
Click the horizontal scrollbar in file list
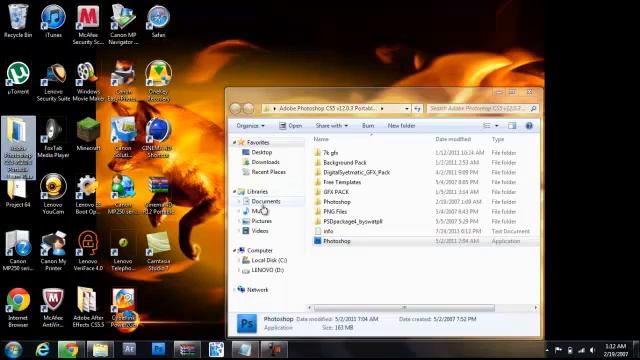pyautogui.click(x=404, y=308)
